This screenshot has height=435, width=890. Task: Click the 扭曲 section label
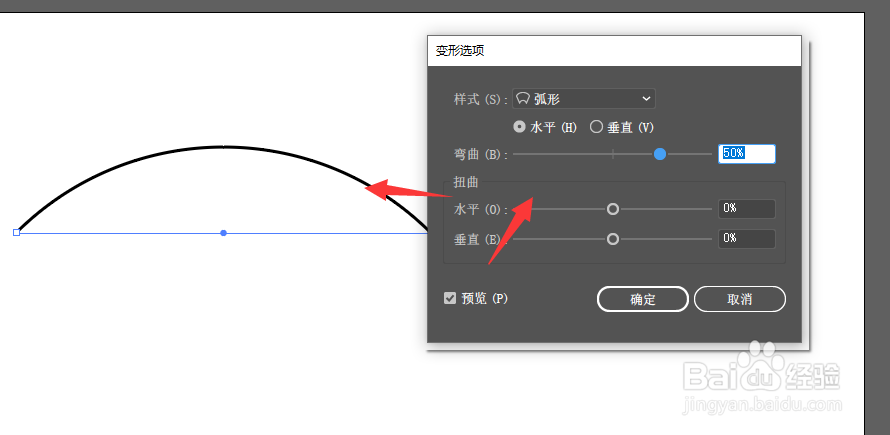(x=466, y=182)
